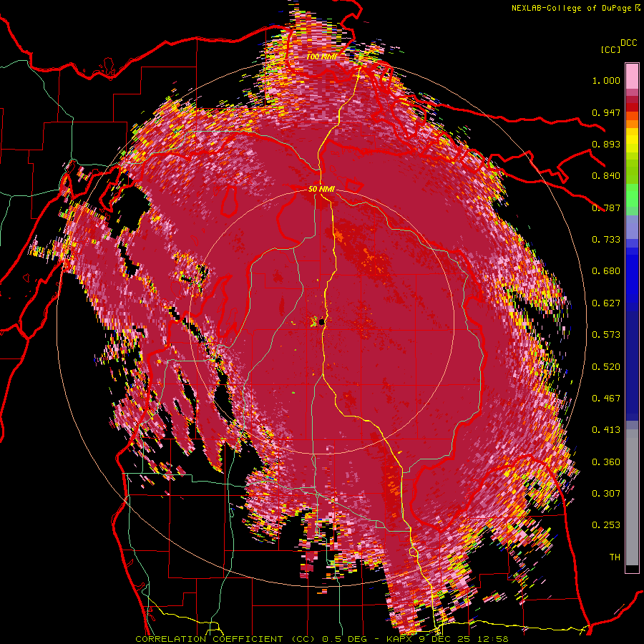Click the black radar site dot at map center
The image size is (644, 644).
coord(322,323)
